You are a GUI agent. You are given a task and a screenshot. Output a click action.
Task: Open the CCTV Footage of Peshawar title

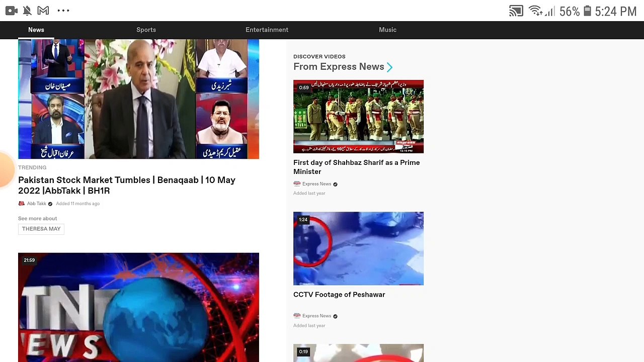pyautogui.click(x=339, y=295)
